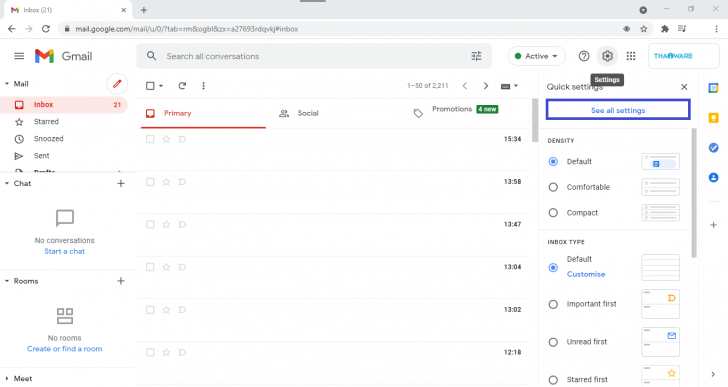Tick the checkbox of the 12:18 email

coord(150,353)
